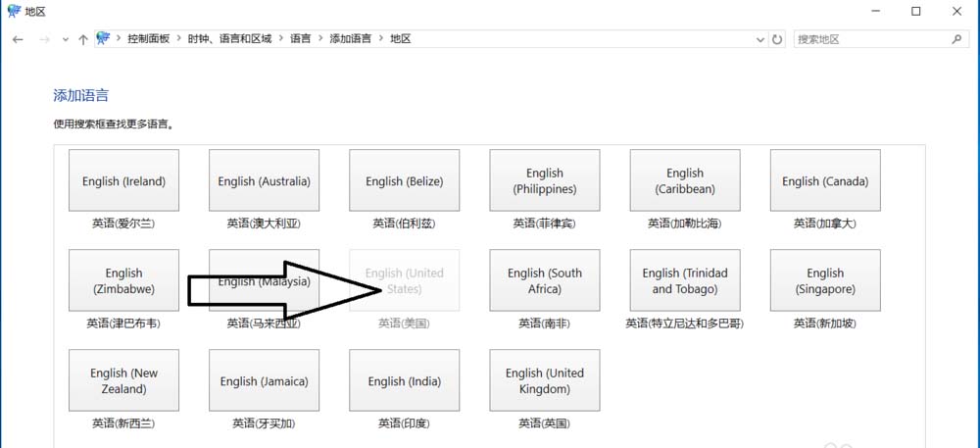Go to 添加语言 breadcrumb item

[x=350, y=39]
